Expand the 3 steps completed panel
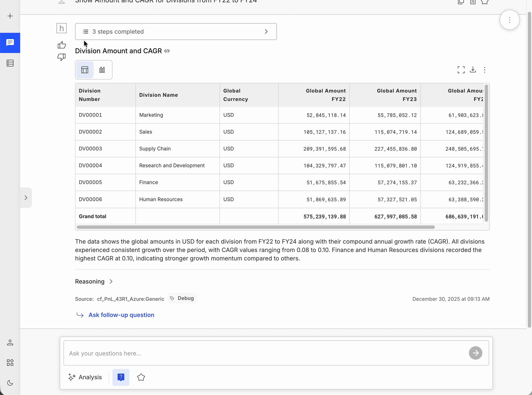This screenshot has width=532, height=395. [x=176, y=32]
